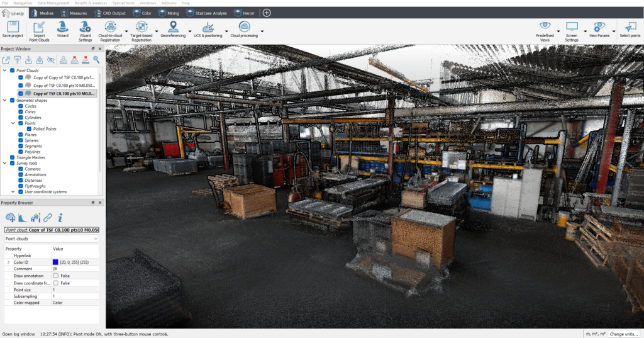Screen dimensions: 644x338
Task: Open the File menu
Action: point(5,3)
